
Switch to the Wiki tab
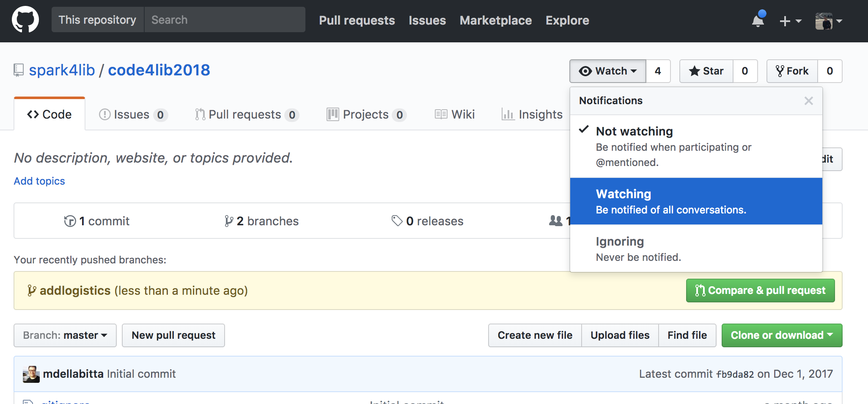[455, 114]
